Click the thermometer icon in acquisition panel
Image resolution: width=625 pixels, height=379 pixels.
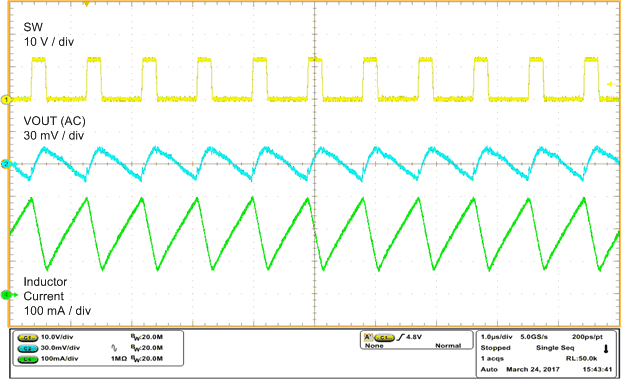pyautogui.click(x=606, y=349)
